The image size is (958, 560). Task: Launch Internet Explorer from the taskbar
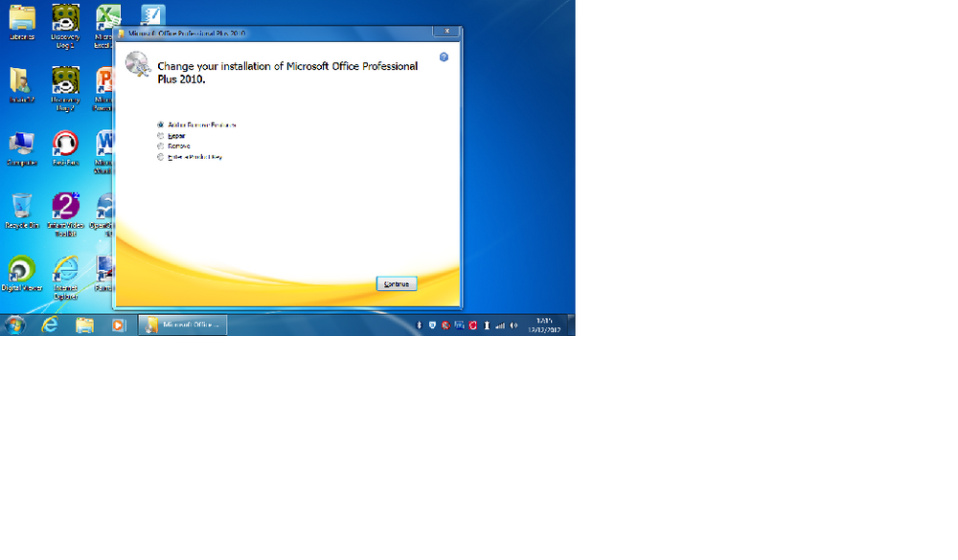pyautogui.click(x=50, y=325)
